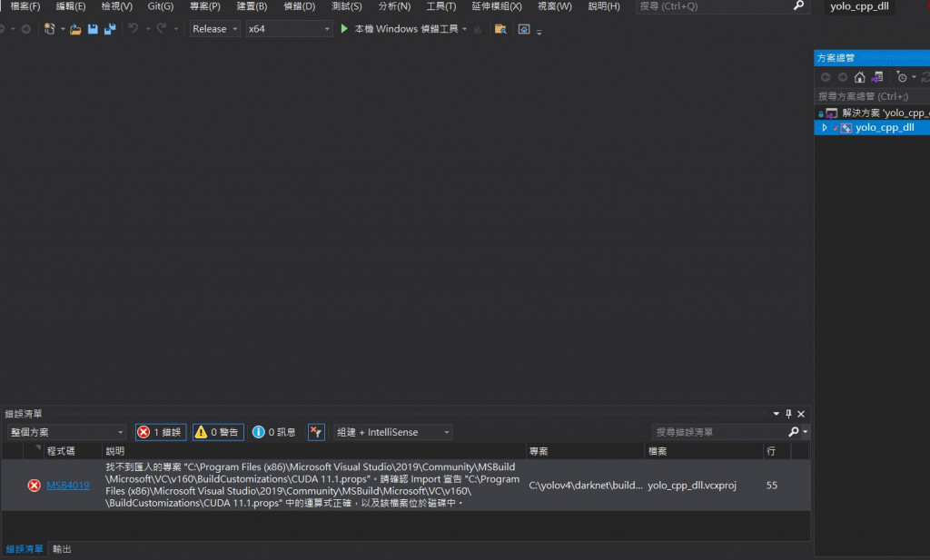Open the 說明(H) menu
This screenshot has height=560, width=930.
(604, 6)
